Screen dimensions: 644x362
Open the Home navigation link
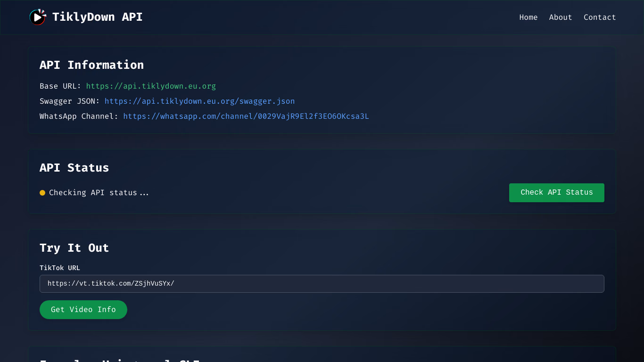point(528,17)
